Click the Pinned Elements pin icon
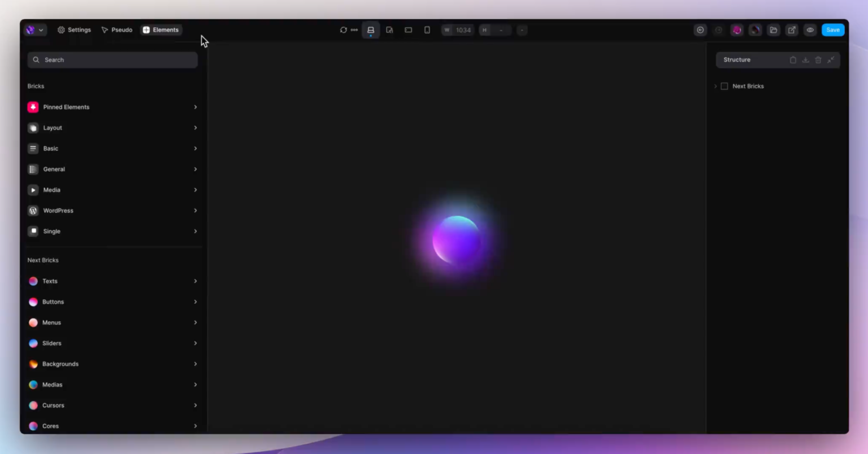The image size is (868, 454). pos(33,107)
